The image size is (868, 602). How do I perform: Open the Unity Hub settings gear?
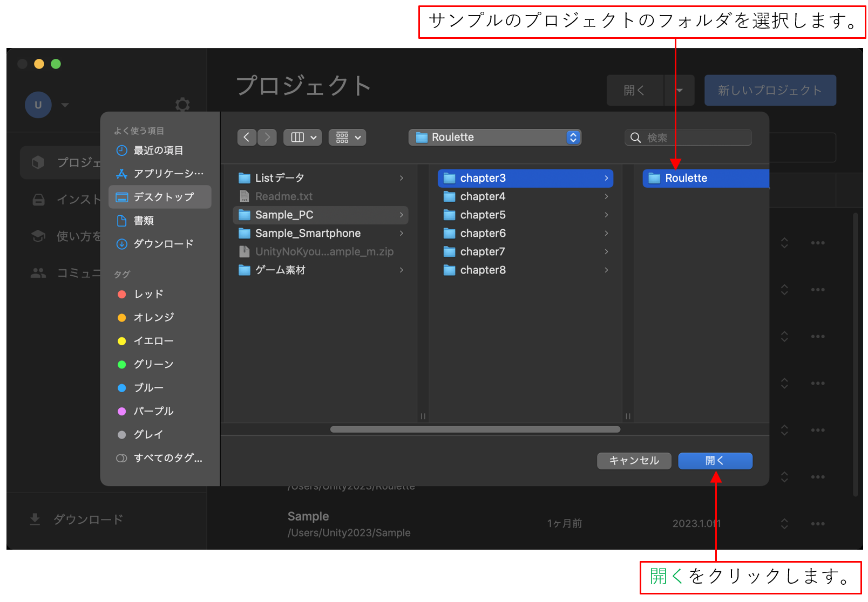[x=182, y=105]
